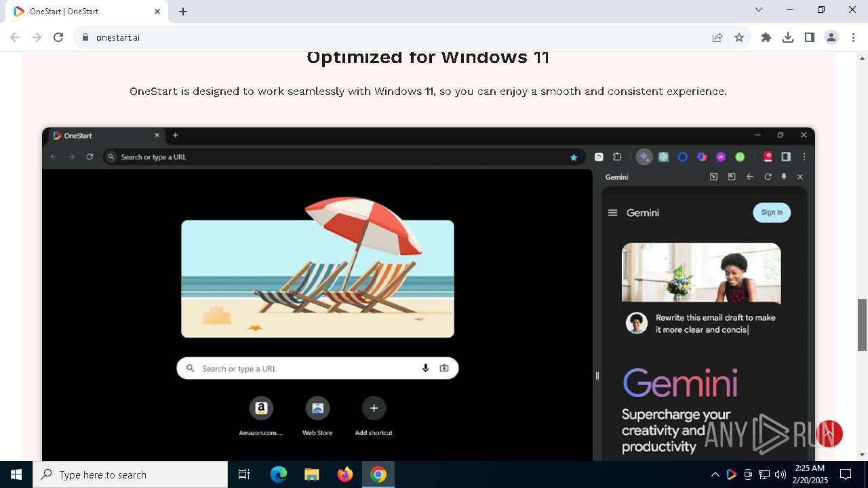The height and width of the screenshot is (488, 868).
Task: Click the Gemini Sign in button
Action: (x=772, y=212)
